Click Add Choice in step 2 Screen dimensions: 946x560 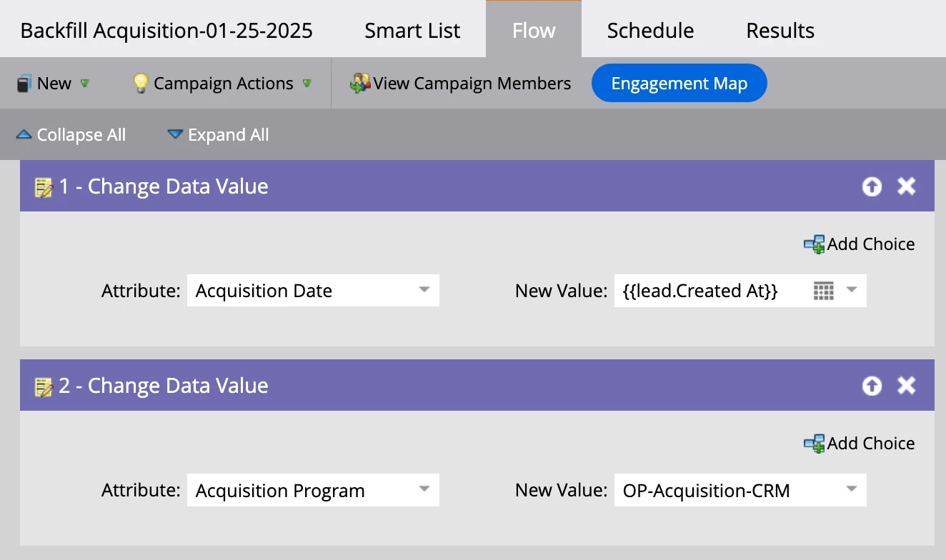click(860, 444)
